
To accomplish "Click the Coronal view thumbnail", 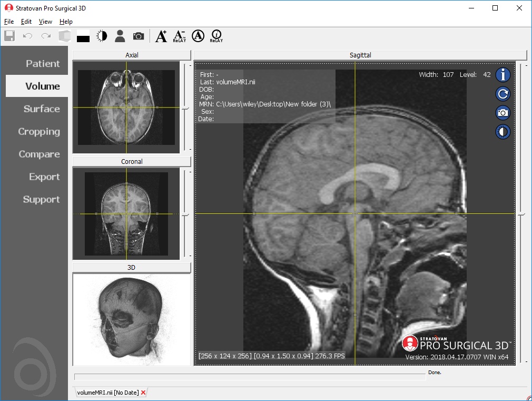I will click(126, 213).
